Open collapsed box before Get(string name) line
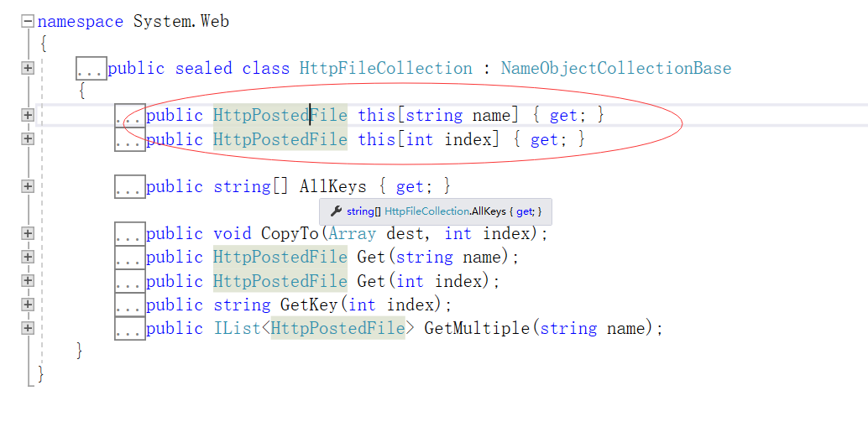 [130, 258]
